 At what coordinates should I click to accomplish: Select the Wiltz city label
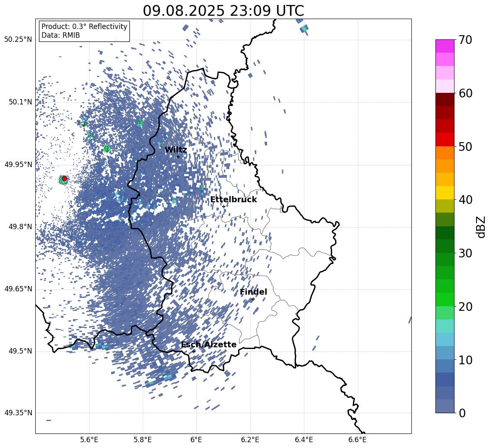pyautogui.click(x=176, y=150)
